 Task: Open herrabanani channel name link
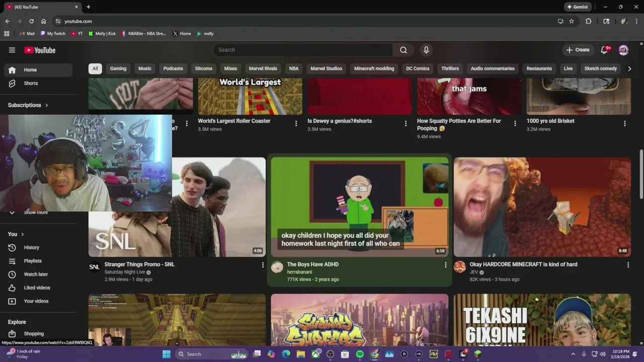pyautogui.click(x=299, y=272)
